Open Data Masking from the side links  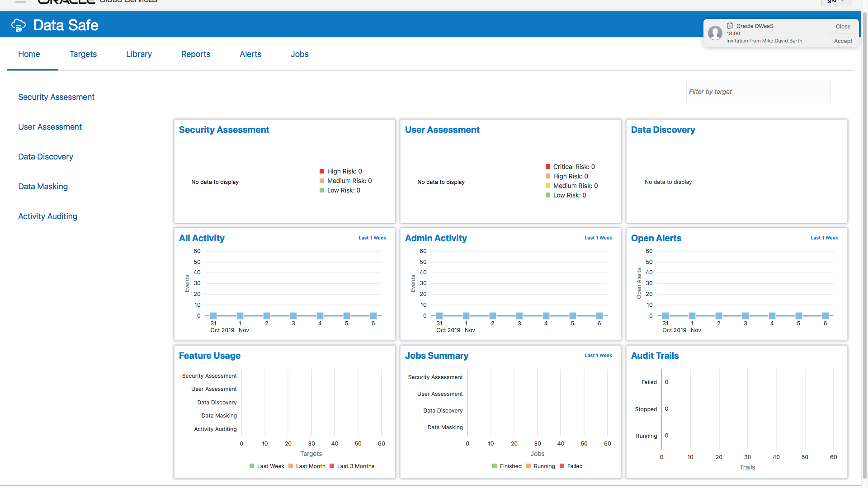(x=43, y=187)
